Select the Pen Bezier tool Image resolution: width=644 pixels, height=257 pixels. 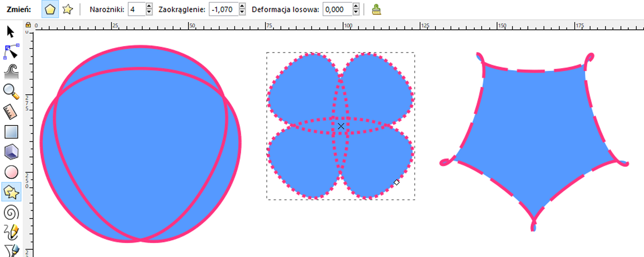pos(11,251)
